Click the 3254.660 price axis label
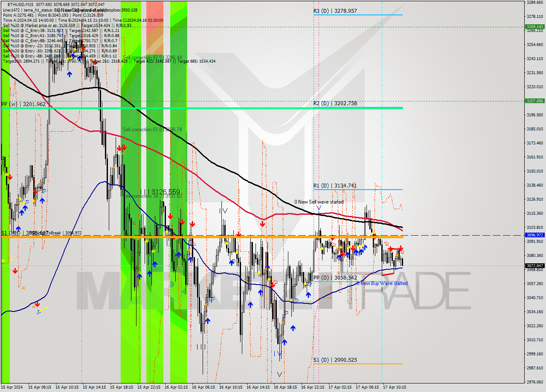This screenshot has height=392, width=546. pyautogui.click(x=534, y=44)
